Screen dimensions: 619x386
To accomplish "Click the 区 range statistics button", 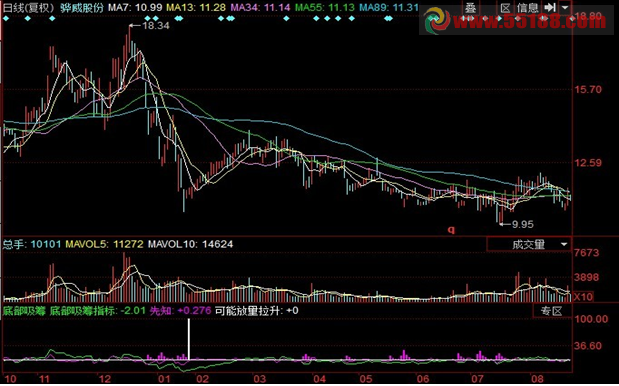I will coord(505,7).
